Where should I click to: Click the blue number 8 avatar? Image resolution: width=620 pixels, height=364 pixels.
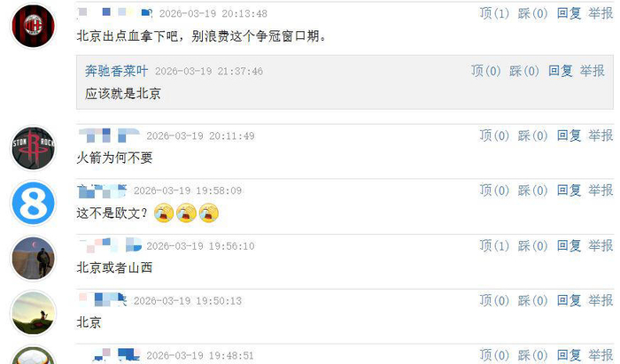34,203
